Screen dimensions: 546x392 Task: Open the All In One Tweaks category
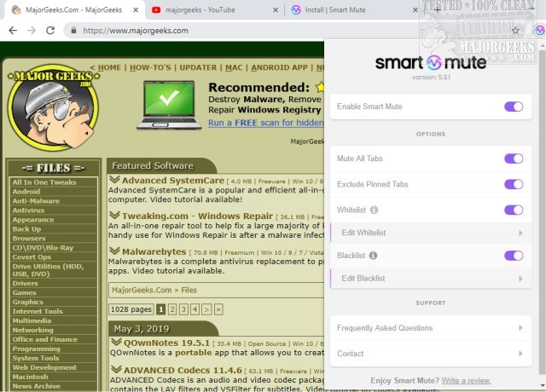(x=44, y=182)
